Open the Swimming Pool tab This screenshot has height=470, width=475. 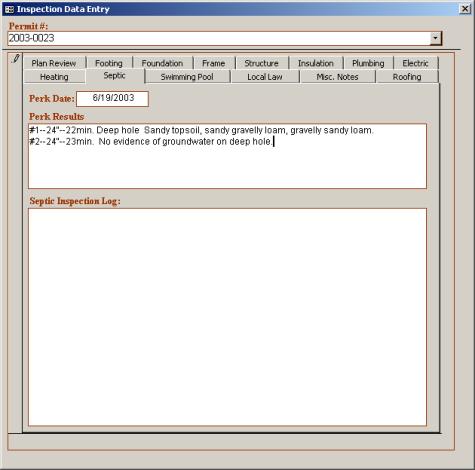click(x=187, y=77)
